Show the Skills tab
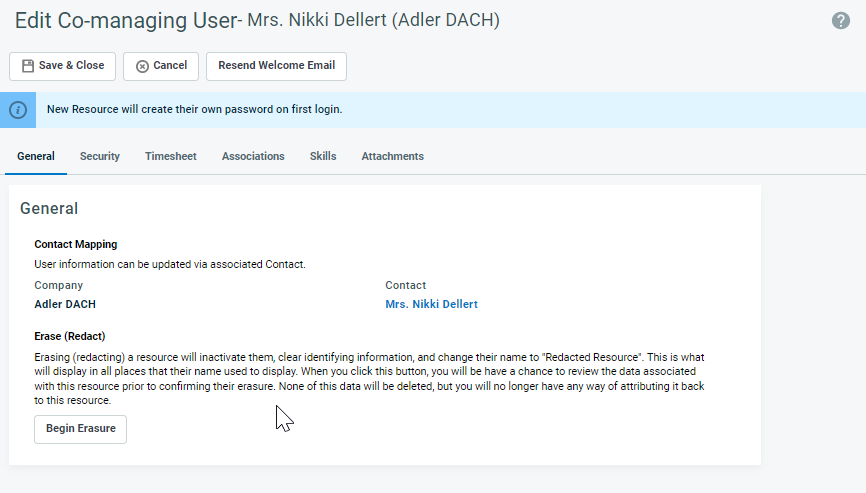The width and height of the screenshot is (866, 493). pyautogui.click(x=323, y=156)
